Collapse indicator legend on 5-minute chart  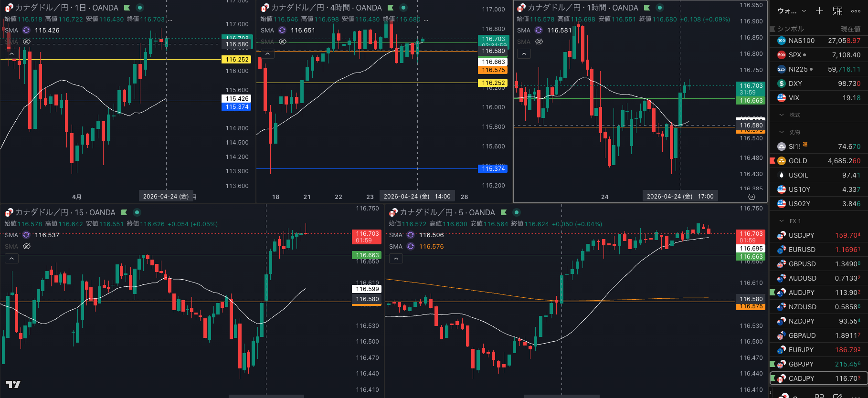tap(396, 259)
